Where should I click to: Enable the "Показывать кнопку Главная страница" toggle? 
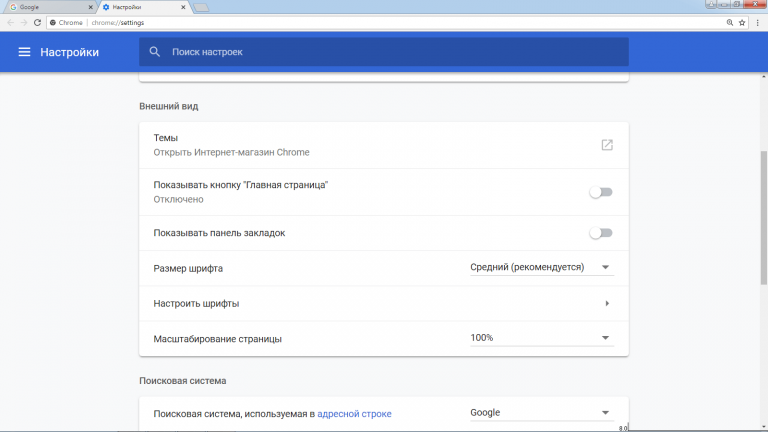pos(600,192)
